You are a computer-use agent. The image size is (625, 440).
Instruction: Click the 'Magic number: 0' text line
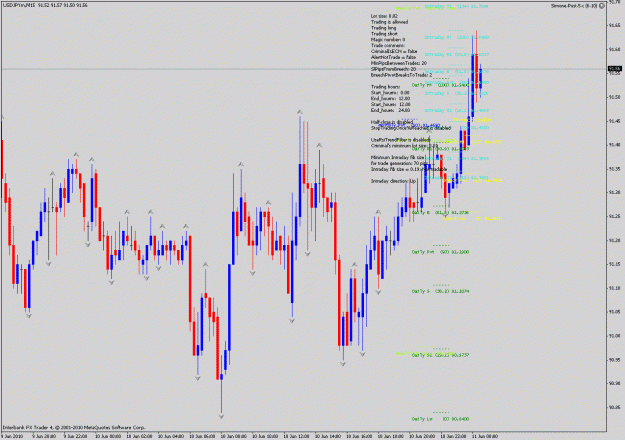click(387, 39)
